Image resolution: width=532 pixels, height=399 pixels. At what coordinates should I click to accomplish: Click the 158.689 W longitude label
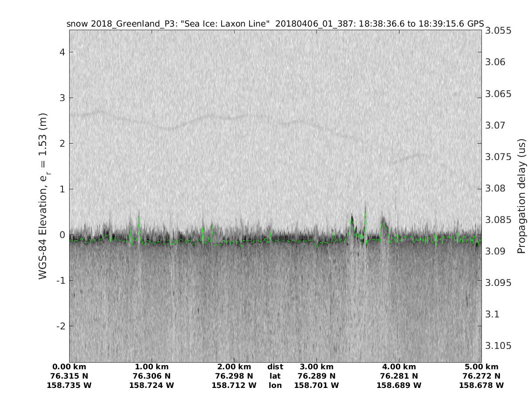tap(399, 385)
